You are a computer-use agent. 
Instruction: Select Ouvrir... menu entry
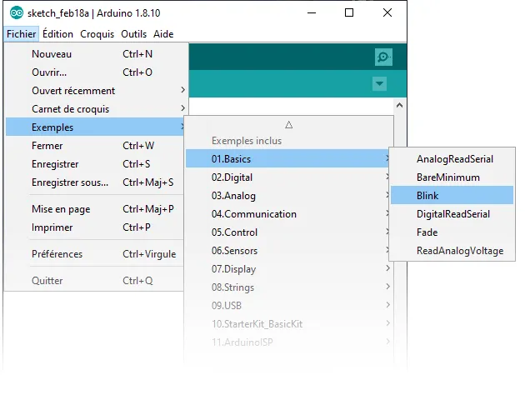pyautogui.click(x=96, y=72)
